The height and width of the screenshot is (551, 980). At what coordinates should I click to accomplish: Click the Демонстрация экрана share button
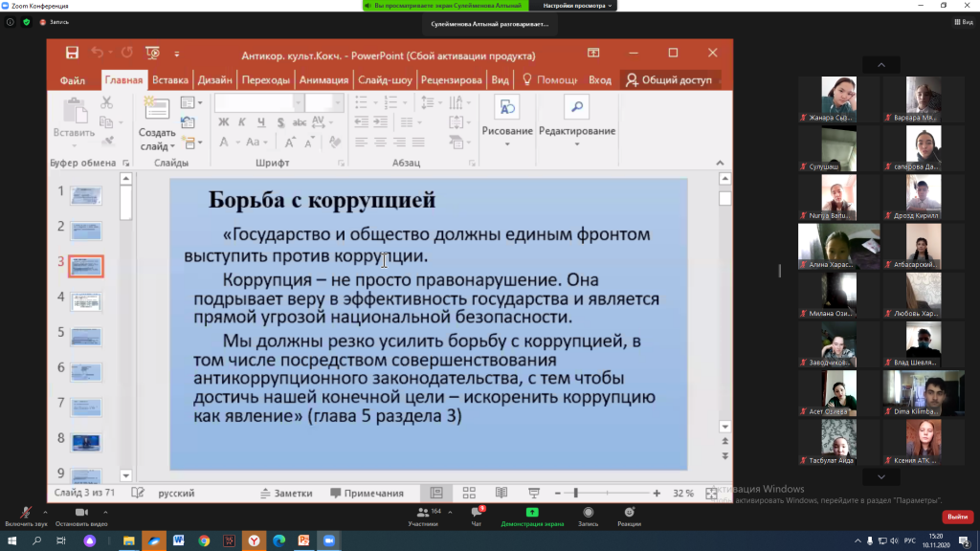coord(532,516)
